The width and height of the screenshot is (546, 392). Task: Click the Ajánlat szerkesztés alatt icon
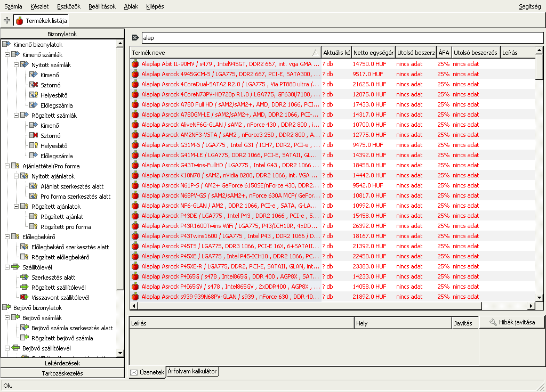[x=34, y=186]
